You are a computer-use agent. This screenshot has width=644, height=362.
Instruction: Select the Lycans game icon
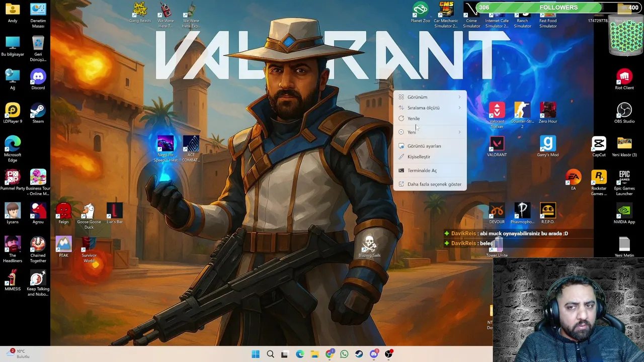pos(13,214)
